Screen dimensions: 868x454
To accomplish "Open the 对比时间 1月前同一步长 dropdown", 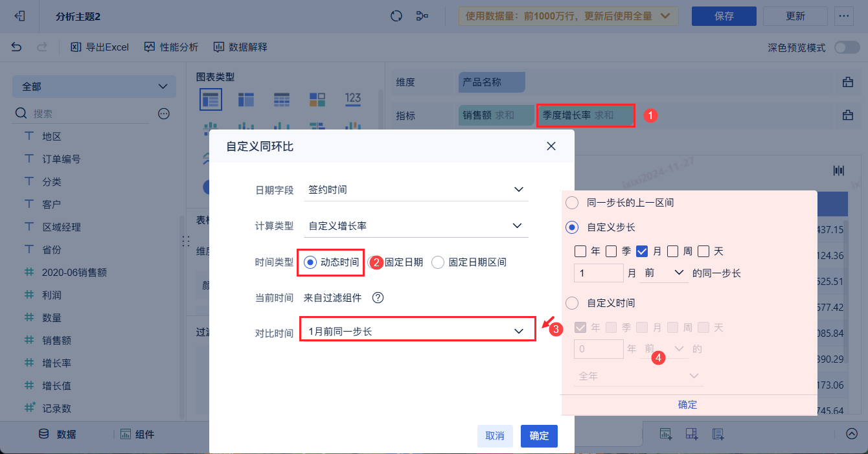I will point(418,331).
